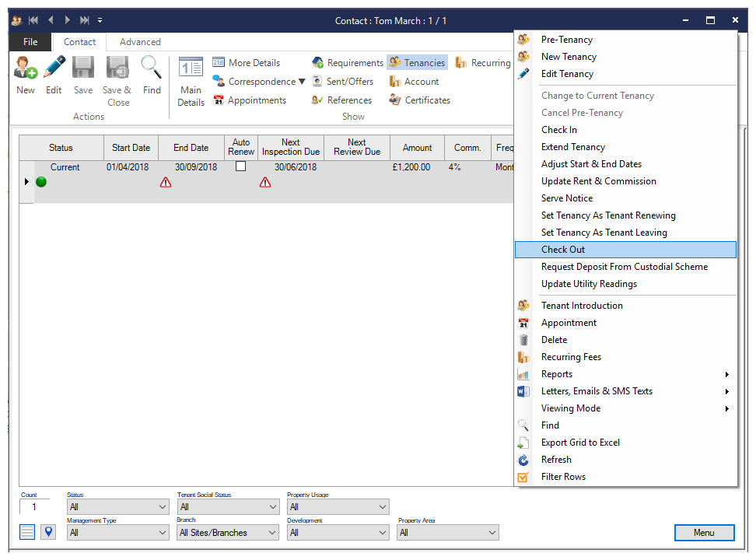Click the New contact icon
The width and height of the screenshot is (756, 560).
click(26, 68)
